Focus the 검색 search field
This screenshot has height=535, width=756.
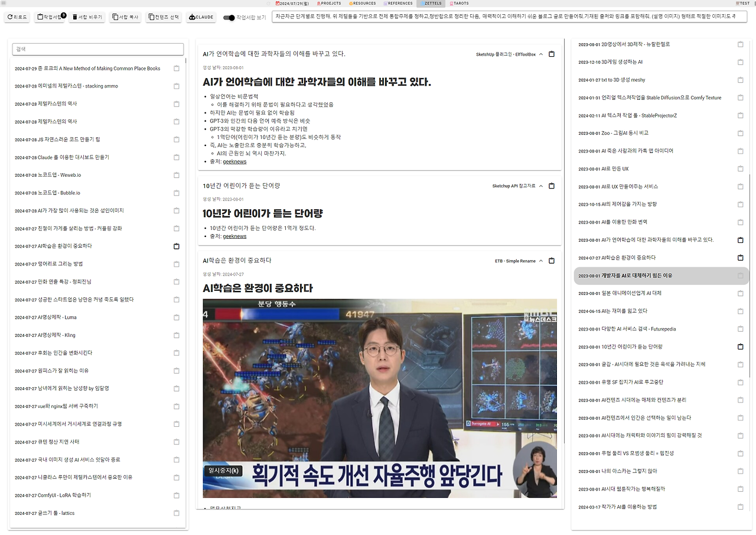click(98, 49)
